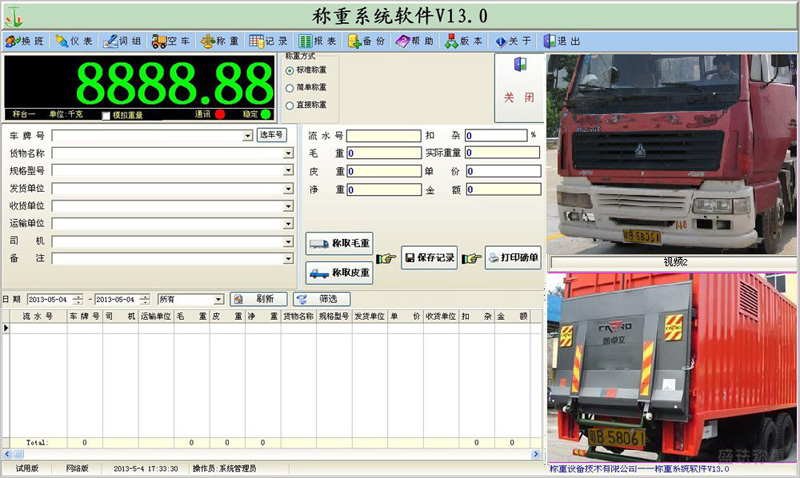Click the 空车 empty truck toolbar icon
The height and width of the screenshot is (478, 800).
159,41
